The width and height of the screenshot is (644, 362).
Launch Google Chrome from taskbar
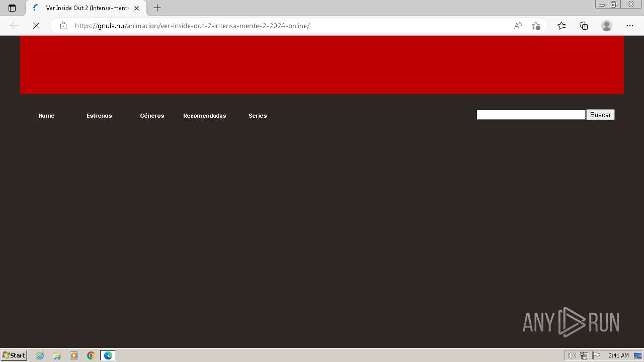click(x=91, y=355)
